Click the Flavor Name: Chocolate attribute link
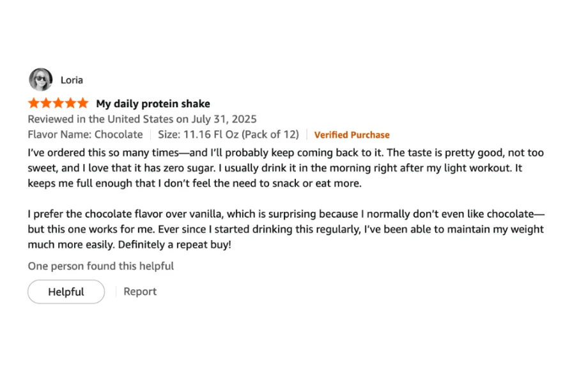 click(x=85, y=134)
